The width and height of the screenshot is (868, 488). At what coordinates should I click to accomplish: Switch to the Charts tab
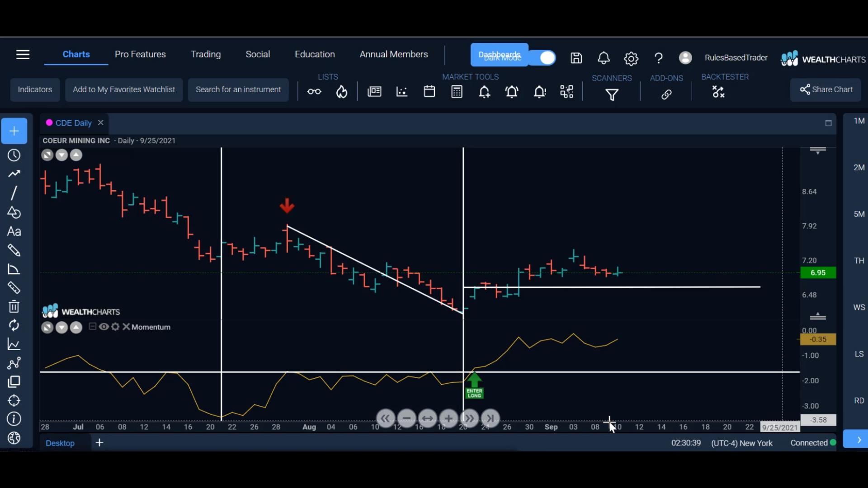pos(76,54)
